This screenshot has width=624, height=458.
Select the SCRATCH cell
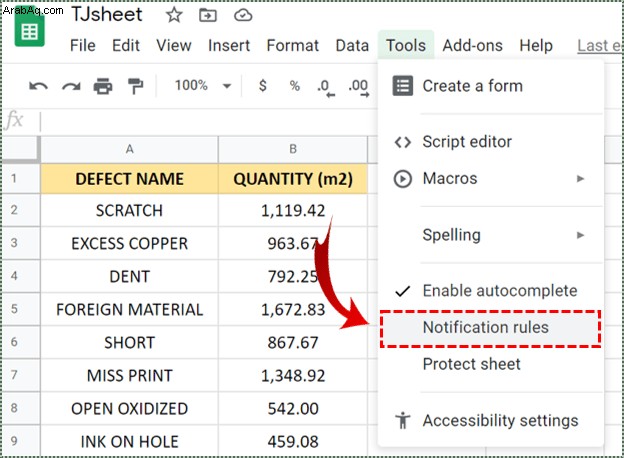(129, 210)
